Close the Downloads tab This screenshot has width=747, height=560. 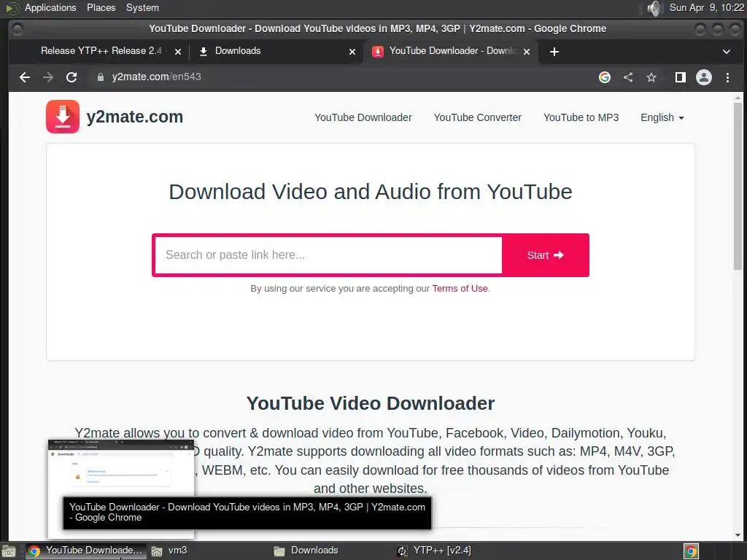352,52
